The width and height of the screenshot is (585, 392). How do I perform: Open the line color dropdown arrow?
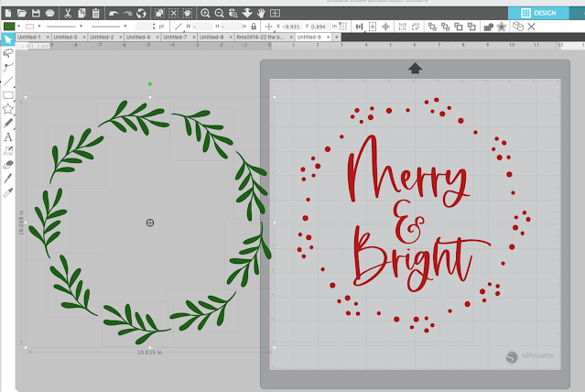tap(39, 27)
